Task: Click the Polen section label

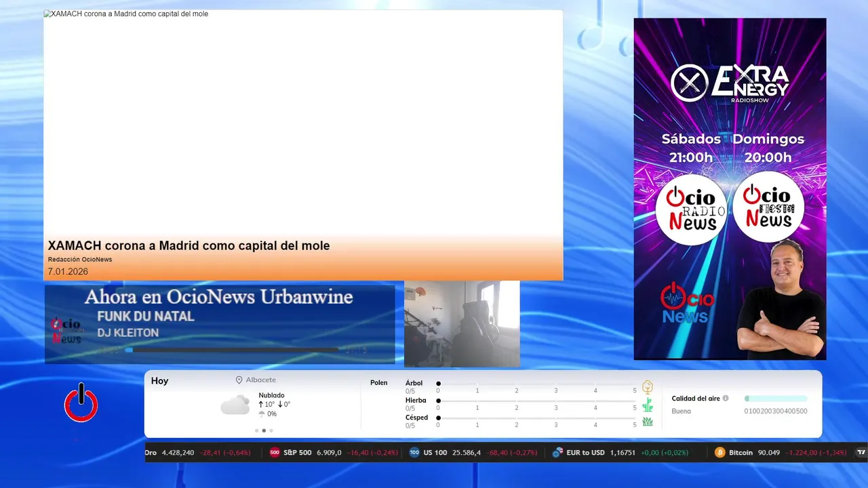Action: coord(379,383)
